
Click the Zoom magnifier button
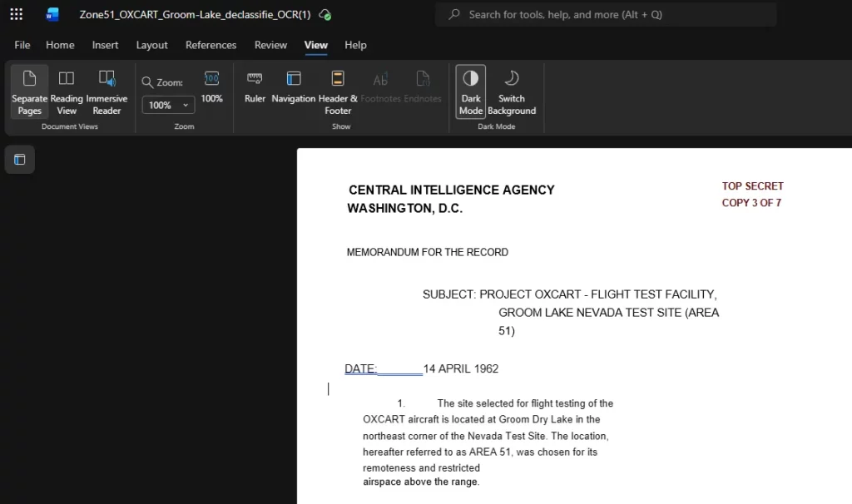(162, 82)
